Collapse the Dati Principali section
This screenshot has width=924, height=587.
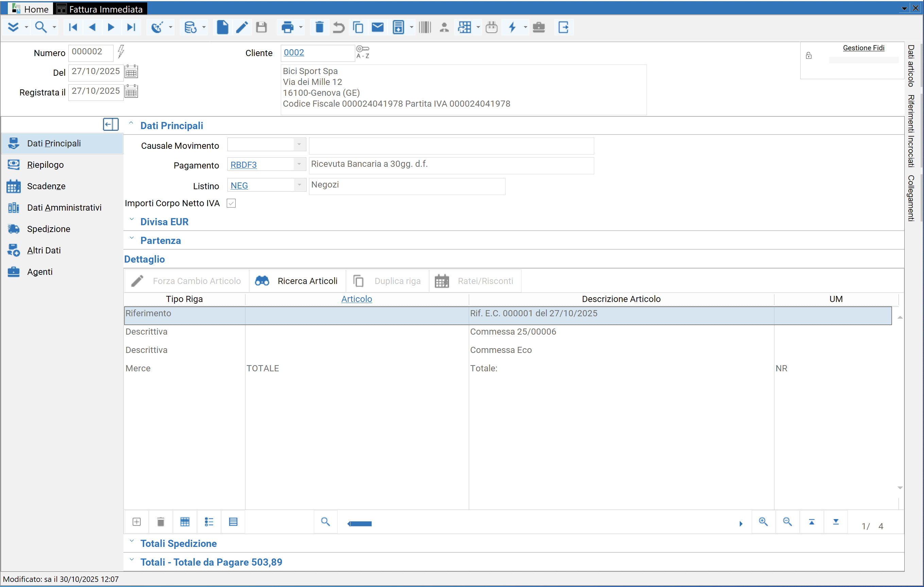(x=131, y=123)
